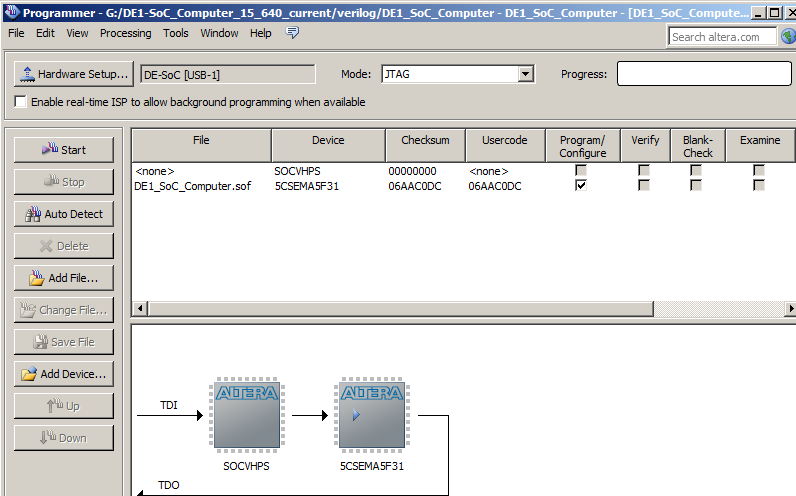Click the search globe icon
796x496 pixels.
tap(787, 36)
